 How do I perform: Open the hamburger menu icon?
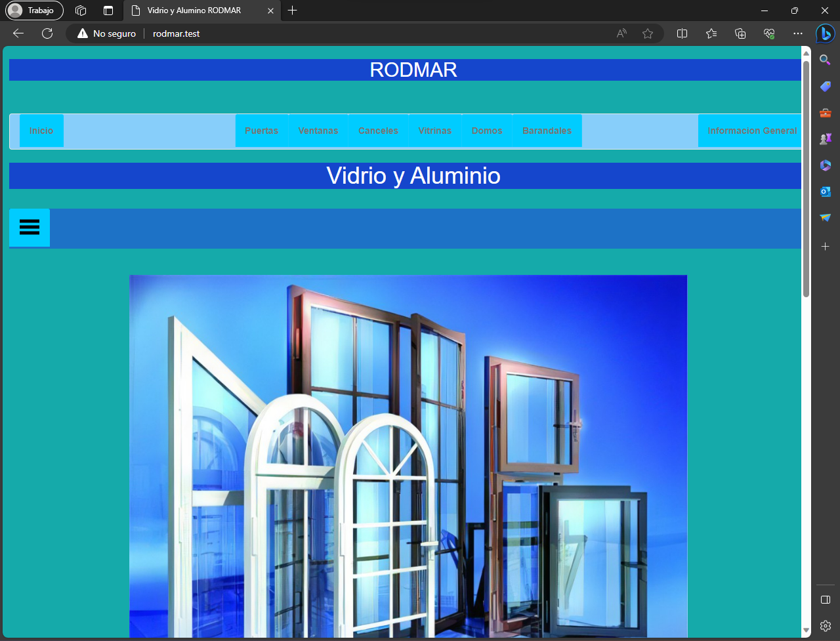pos(30,227)
